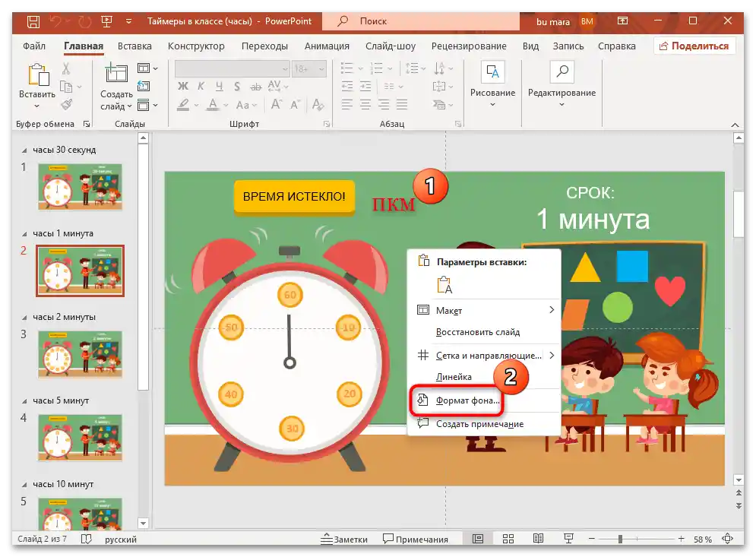Open the Font Color dropdown arrow
756x557 pixels.
(x=225, y=104)
